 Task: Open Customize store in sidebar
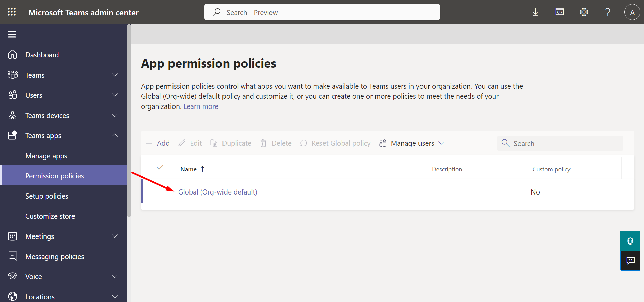pyautogui.click(x=50, y=216)
